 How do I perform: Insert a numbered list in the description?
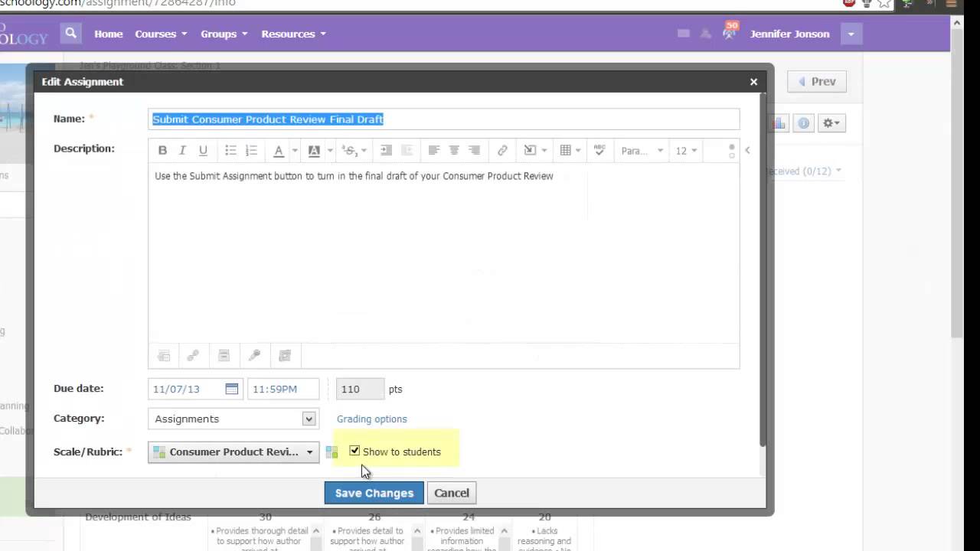tap(251, 151)
